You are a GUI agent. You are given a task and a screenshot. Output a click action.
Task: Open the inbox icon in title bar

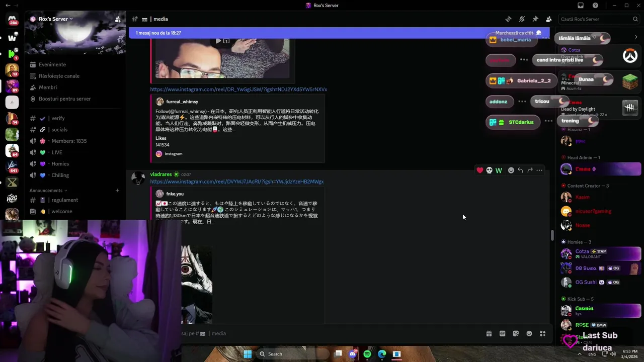[x=581, y=6]
